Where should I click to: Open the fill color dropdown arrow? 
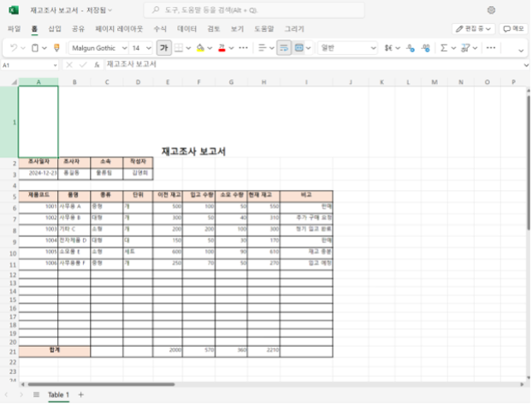click(210, 48)
